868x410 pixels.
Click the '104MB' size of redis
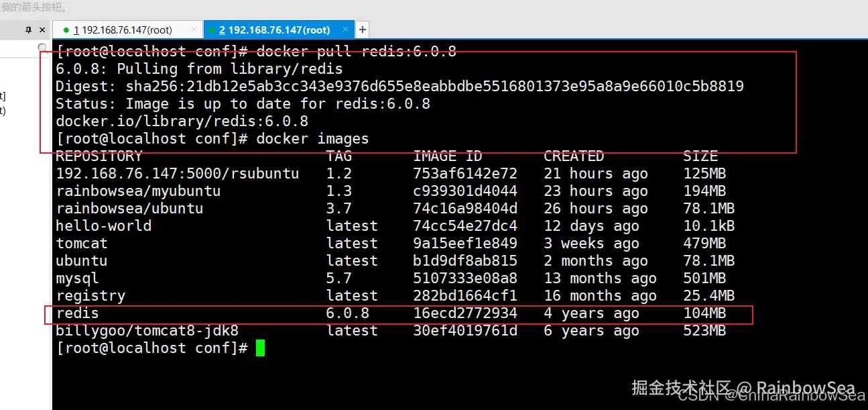pos(704,313)
